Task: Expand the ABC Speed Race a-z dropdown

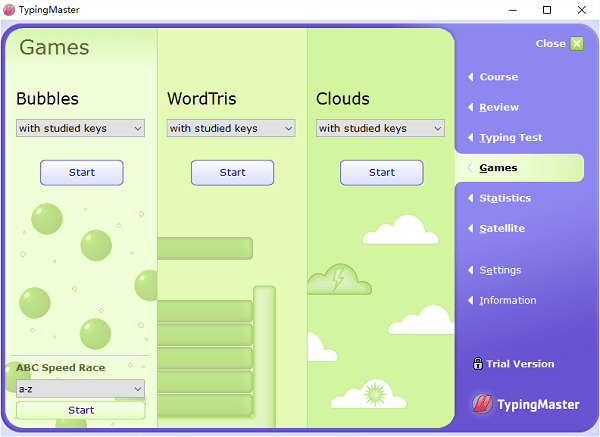Action: pyautogui.click(x=80, y=388)
